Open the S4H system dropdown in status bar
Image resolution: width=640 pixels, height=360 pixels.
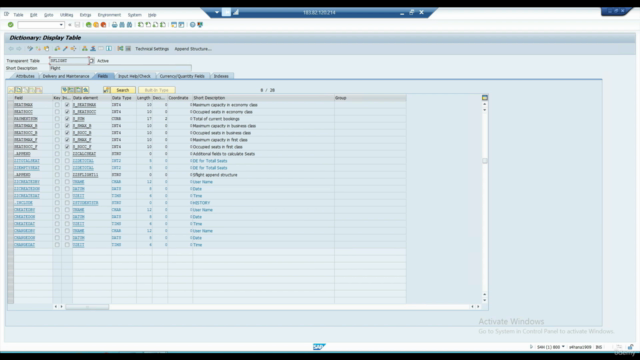[563, 347]
